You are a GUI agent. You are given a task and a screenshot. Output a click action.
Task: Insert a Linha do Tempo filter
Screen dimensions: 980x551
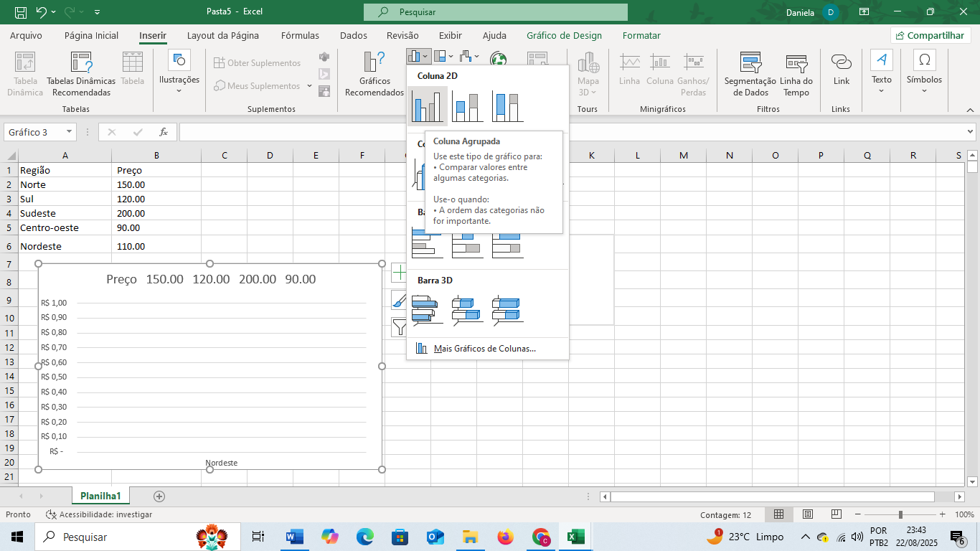(796, 75)
